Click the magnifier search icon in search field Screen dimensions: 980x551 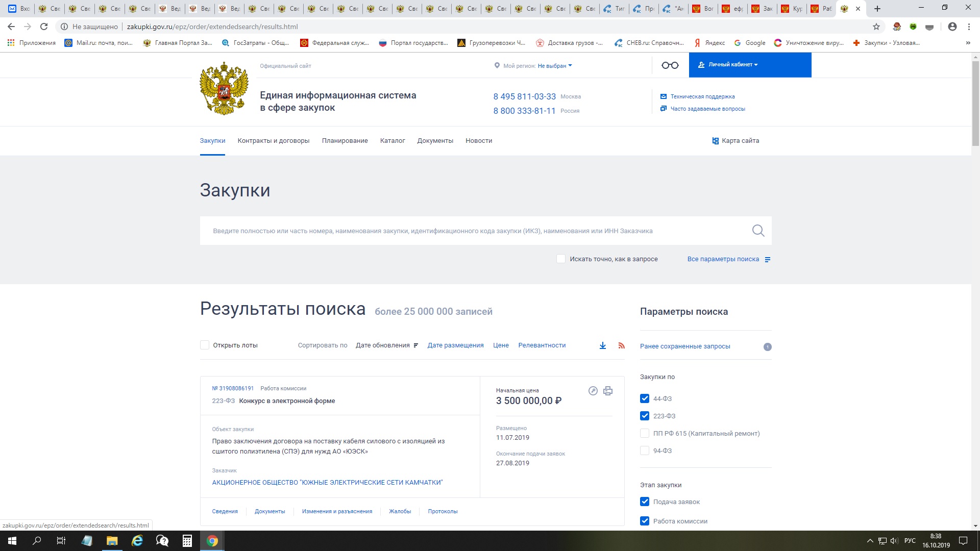click(758, 231)
